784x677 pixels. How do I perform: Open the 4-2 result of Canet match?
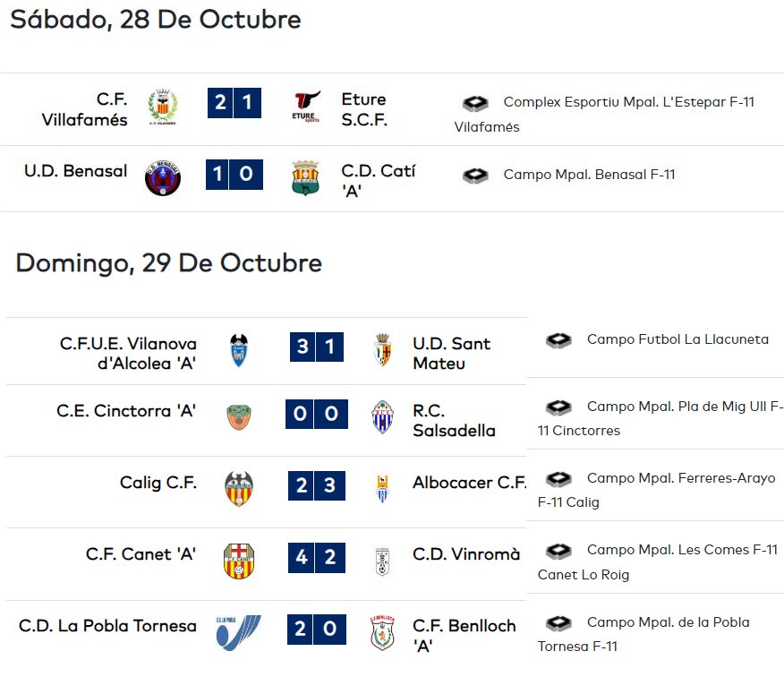point(317,557)
